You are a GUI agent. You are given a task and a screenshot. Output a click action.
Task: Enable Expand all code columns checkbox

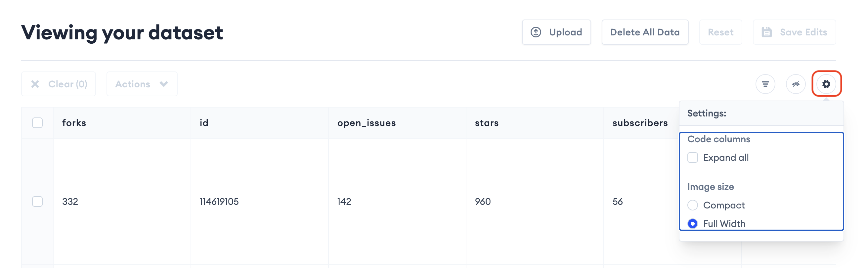(692, 157)
